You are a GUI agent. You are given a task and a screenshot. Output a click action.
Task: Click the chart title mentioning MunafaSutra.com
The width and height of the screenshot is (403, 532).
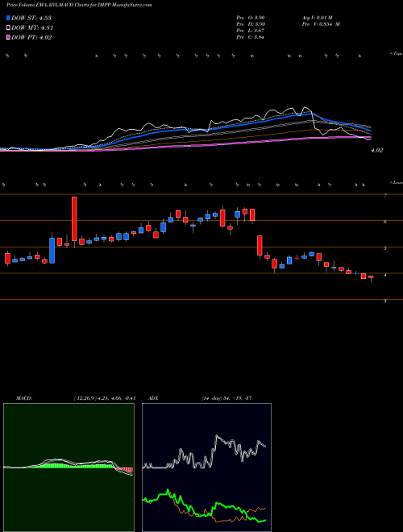click(79, 5)
